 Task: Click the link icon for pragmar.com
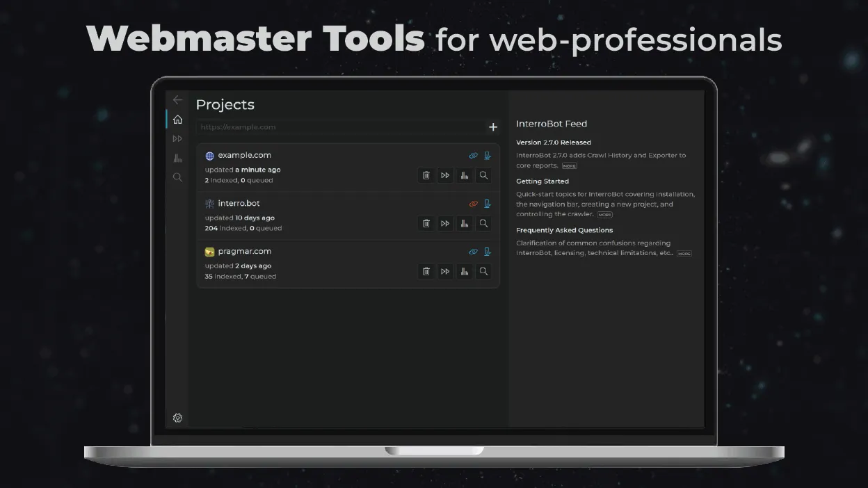(x=474, y=252)
